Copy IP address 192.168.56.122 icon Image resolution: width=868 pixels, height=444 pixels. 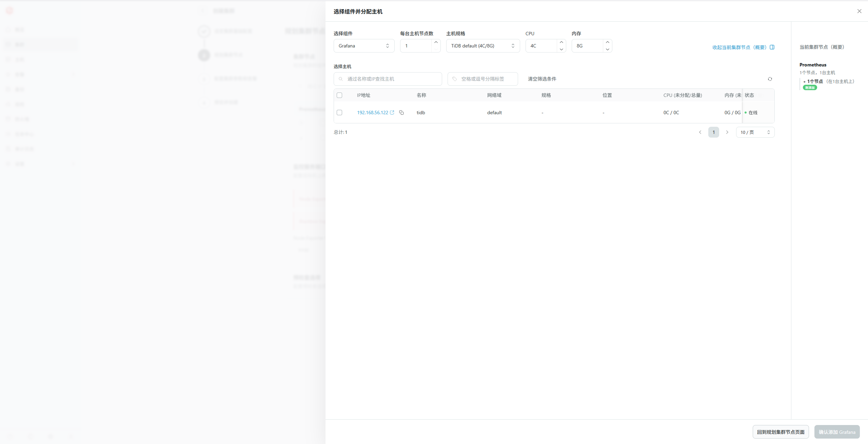pos(401,113)
